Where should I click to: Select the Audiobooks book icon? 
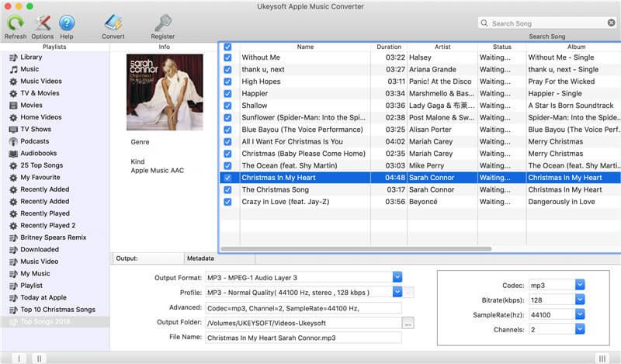pos(13,154)
